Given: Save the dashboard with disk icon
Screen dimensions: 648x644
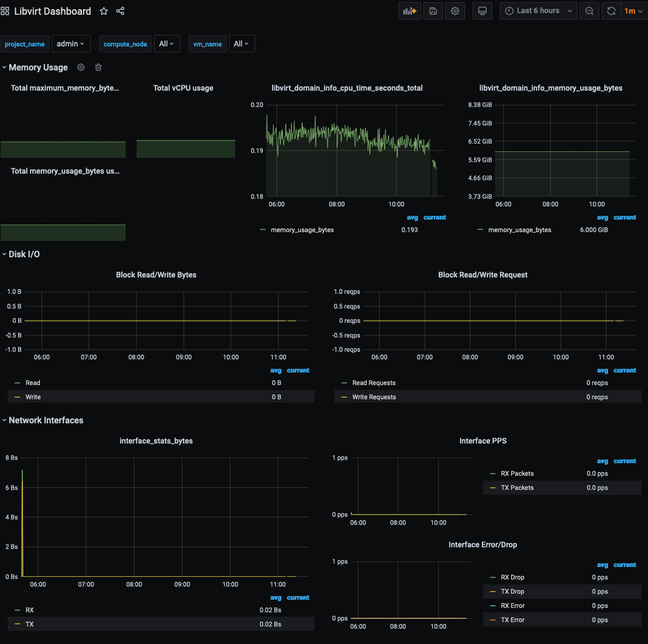Looking at the screenshot, I should pos(433,11).
